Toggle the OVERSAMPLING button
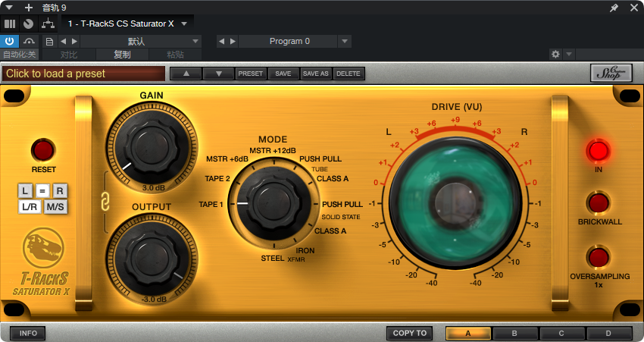Screen dimensions: 644x342 pos(599,258)
